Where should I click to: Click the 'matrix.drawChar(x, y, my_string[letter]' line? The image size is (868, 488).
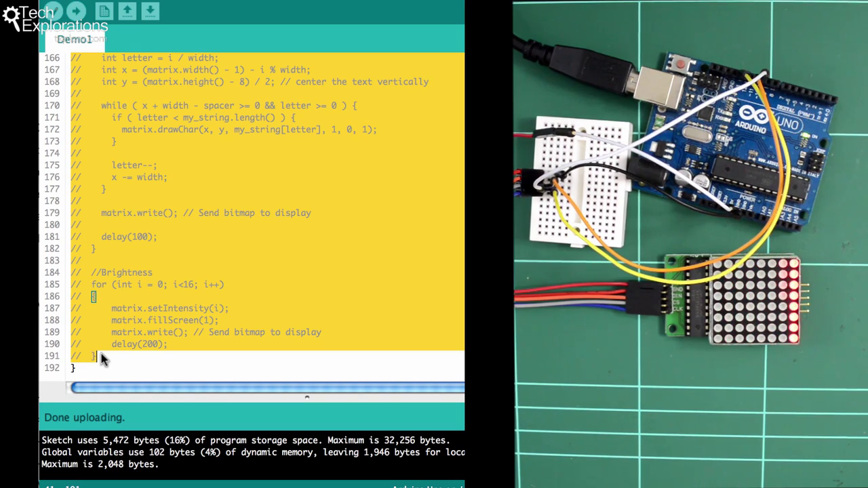249,129
